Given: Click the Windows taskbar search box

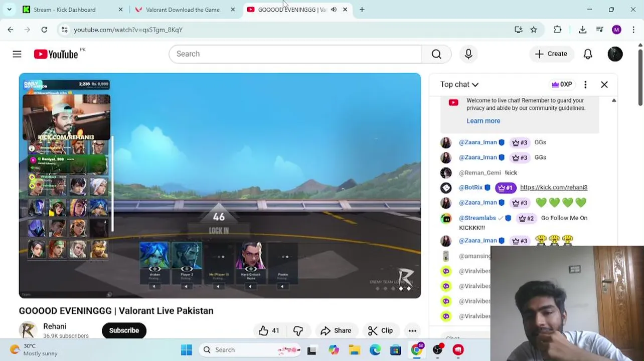Looking at the screenshot, I should [250, 350].
